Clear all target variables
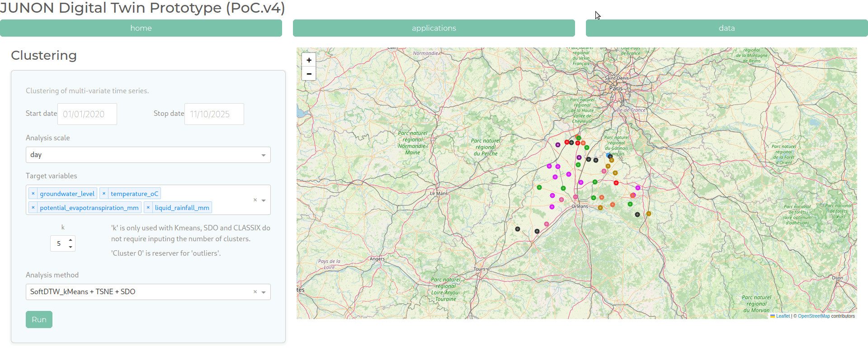Screen dimensions: 868x353 tap(255, 200)
